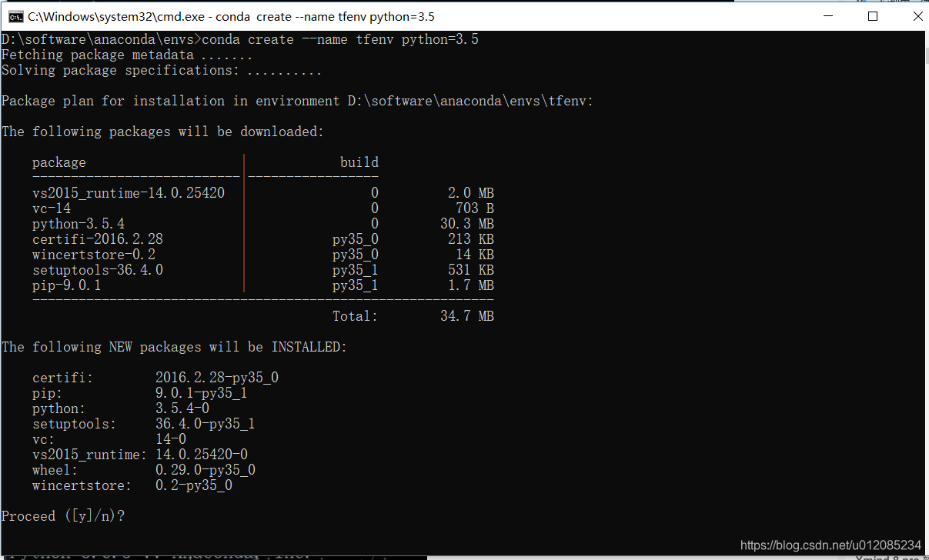Screen dimensions: 929x560
Task: Click the wincertstore-0.2 package row
Action: pos(94,254)
